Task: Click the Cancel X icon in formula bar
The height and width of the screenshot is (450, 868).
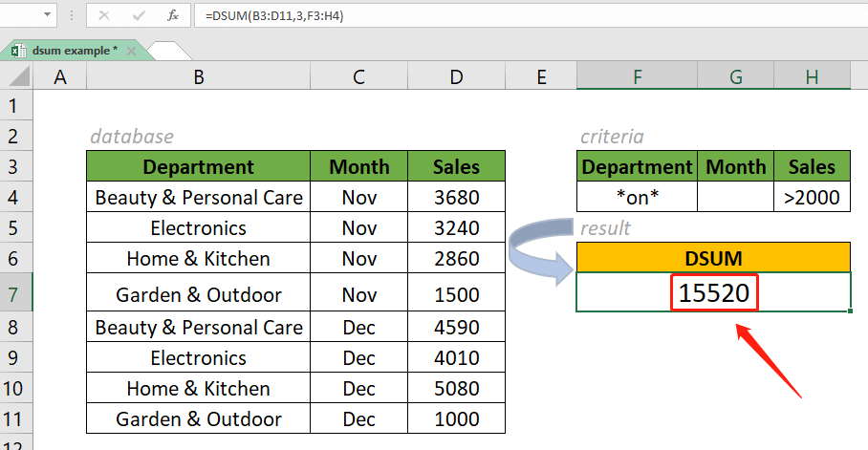Action: point(103,16)
